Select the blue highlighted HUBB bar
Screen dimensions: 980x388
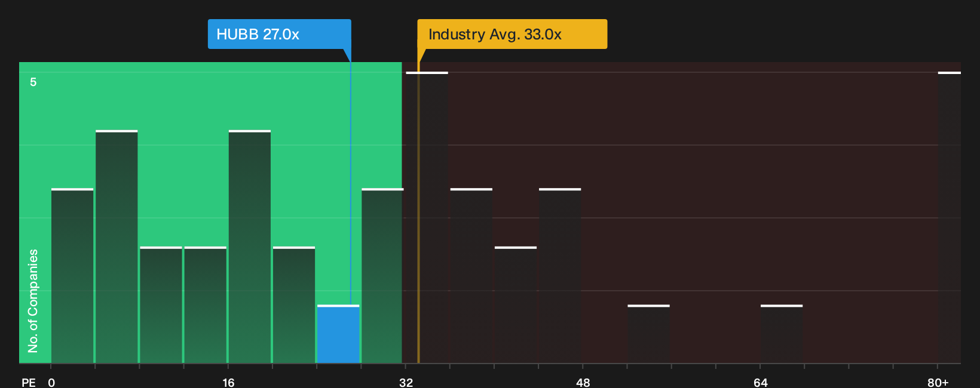[338, 334]
